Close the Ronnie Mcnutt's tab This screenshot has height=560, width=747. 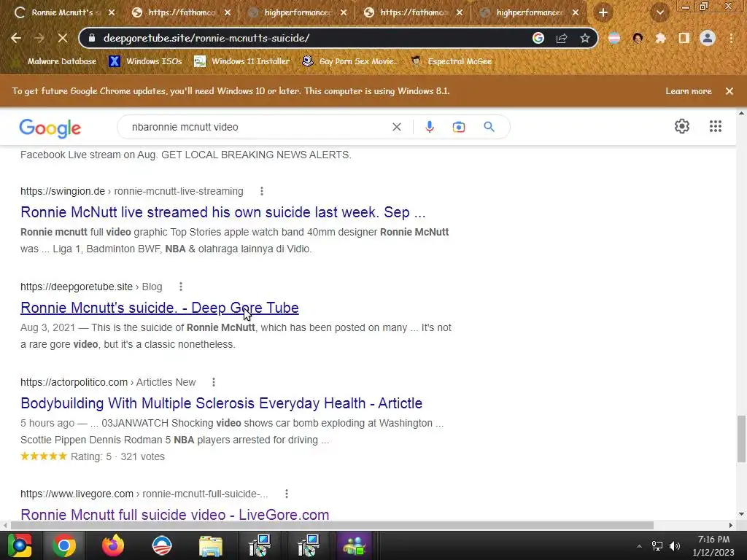point(112,13)
